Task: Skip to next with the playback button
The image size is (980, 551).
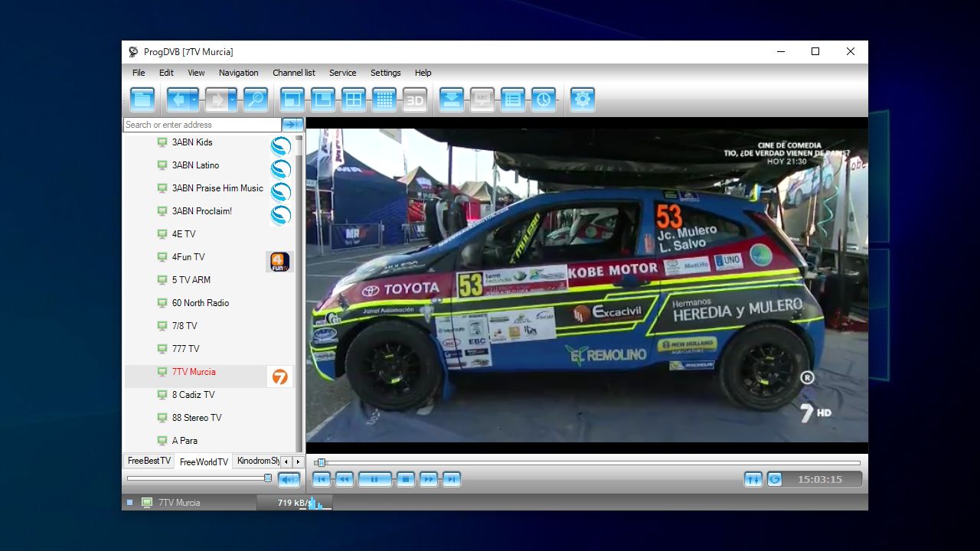Action: click(x=452, y=479)
